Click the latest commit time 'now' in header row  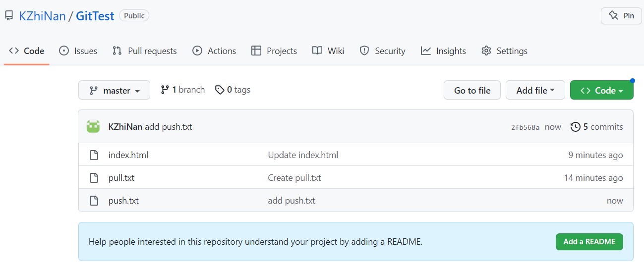point(553,127)
